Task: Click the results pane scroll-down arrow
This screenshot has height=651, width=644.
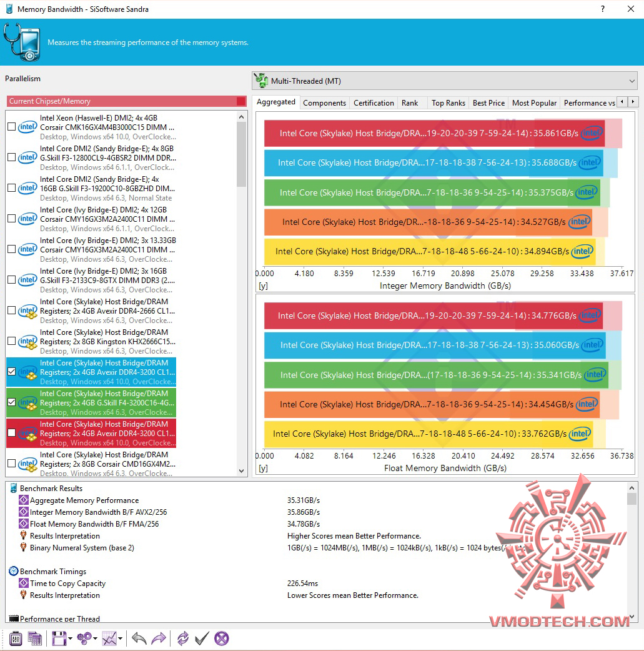Action: [x=632, y=617]
